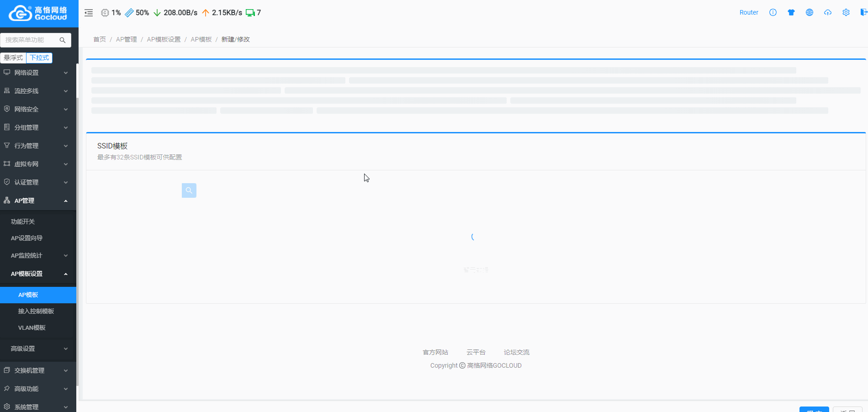Open the 官方网站 footer link
Screen dimensions: 868x412
[435, 352]
